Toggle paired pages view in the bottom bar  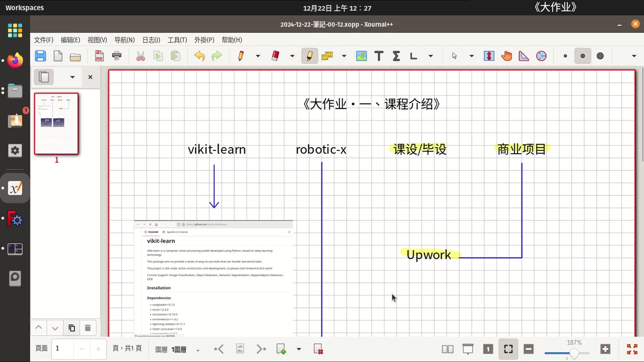tap(447, 349)
